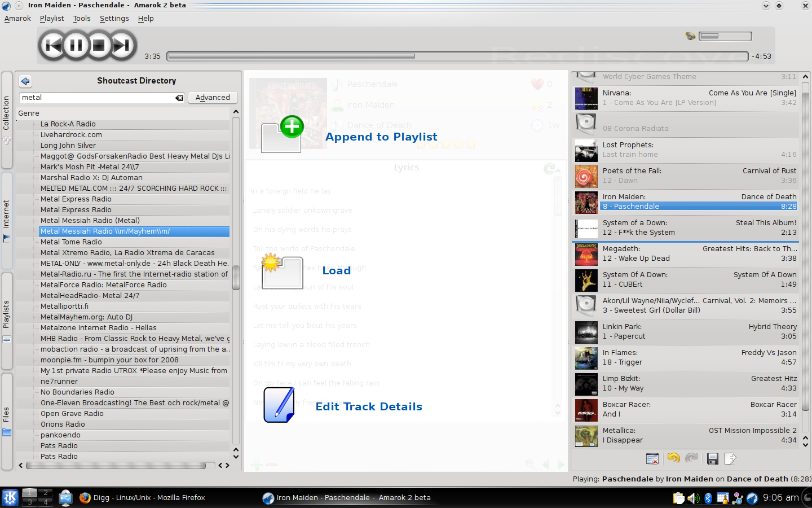Switch to the Collection sidebar tab
812x508 pixels.
pyautogui.click(x=7, y=120)
